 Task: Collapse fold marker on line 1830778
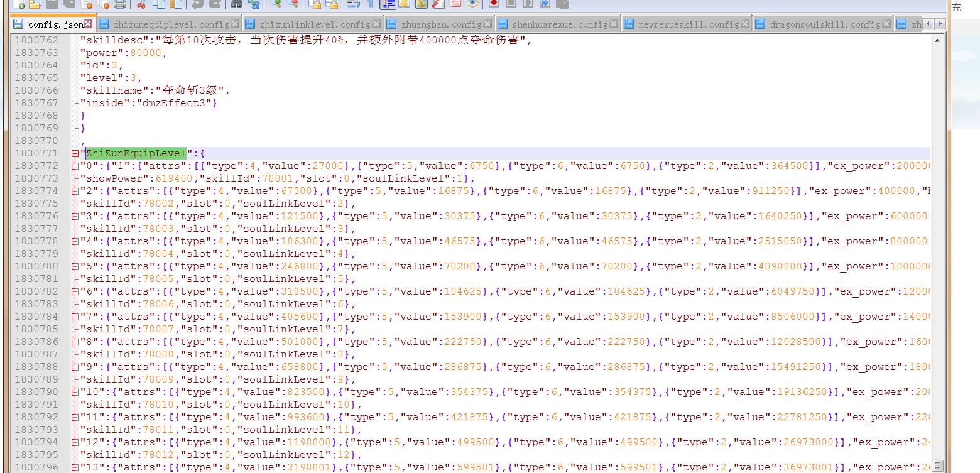(x=75, y=241)
